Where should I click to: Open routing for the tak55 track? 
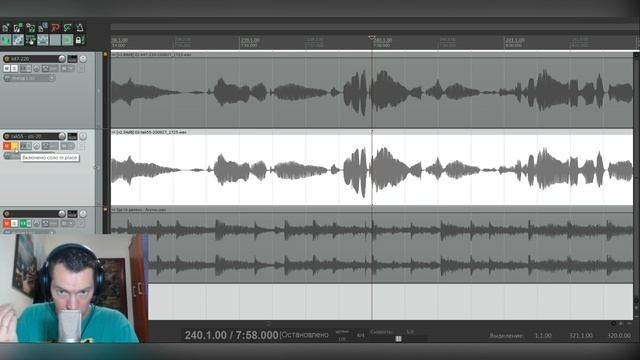(72, 136)
